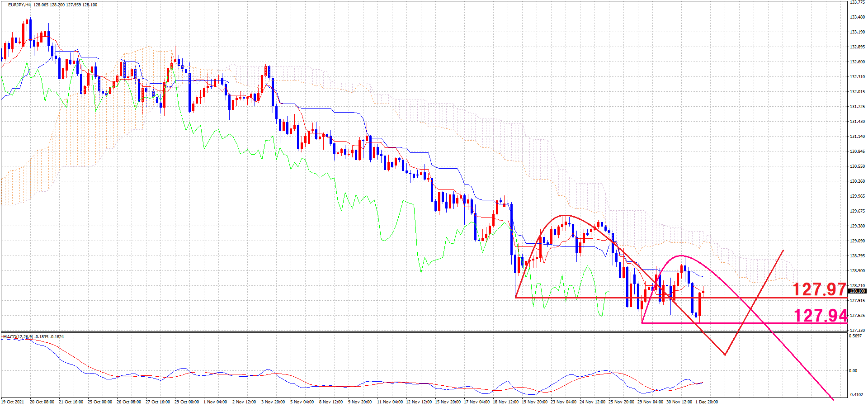Click the top of the red arc drawing
The width and height of the screenshot is (868, 407).
tap(565, 215)
